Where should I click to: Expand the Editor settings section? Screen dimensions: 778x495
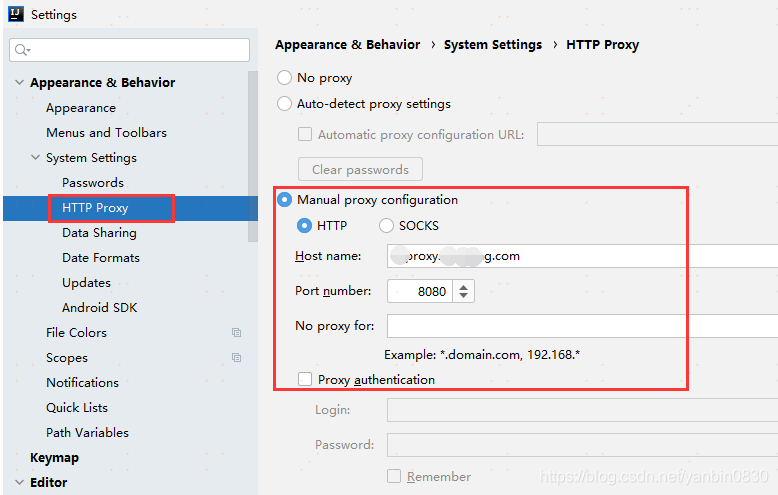tap(19, 482)
